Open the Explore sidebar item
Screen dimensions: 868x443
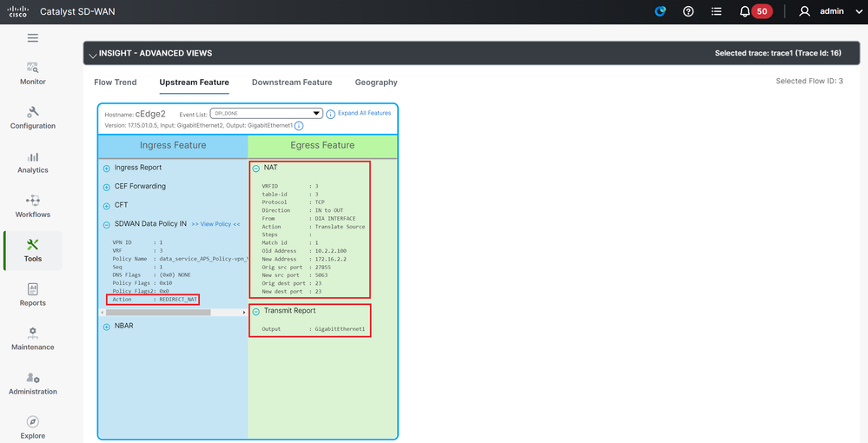pyautogui.click(x=33, y=428)
